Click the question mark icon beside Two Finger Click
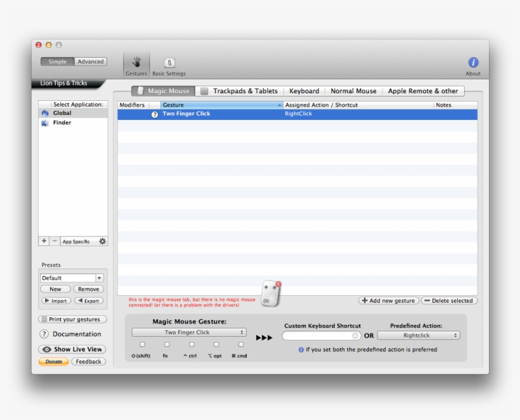The image size is (520, 420). (x=155, y=115)
